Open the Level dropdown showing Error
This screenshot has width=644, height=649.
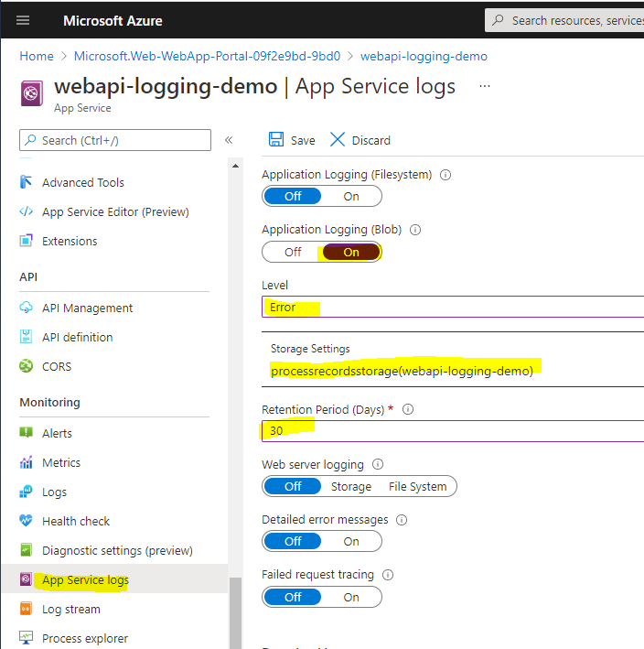(453, 307)
